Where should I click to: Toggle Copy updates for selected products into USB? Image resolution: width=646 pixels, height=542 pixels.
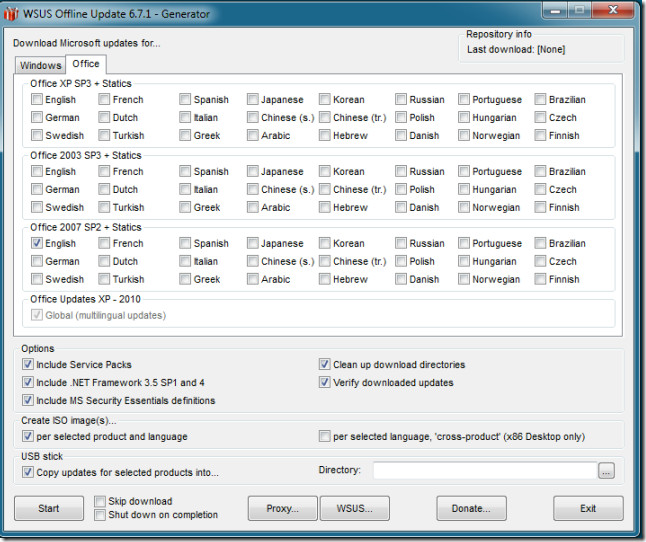[28, 472]
